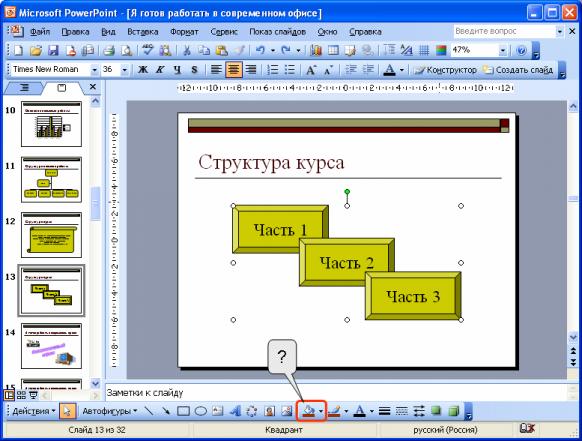Image resolution: width=582 pixels, height=441 pixels.
Task: Click the Shadow style icon
Action: click(x=436, y=411)
